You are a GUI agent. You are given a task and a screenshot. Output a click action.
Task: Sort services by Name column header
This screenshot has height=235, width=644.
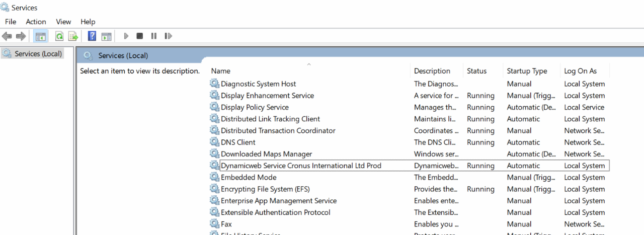pos(221,71)
